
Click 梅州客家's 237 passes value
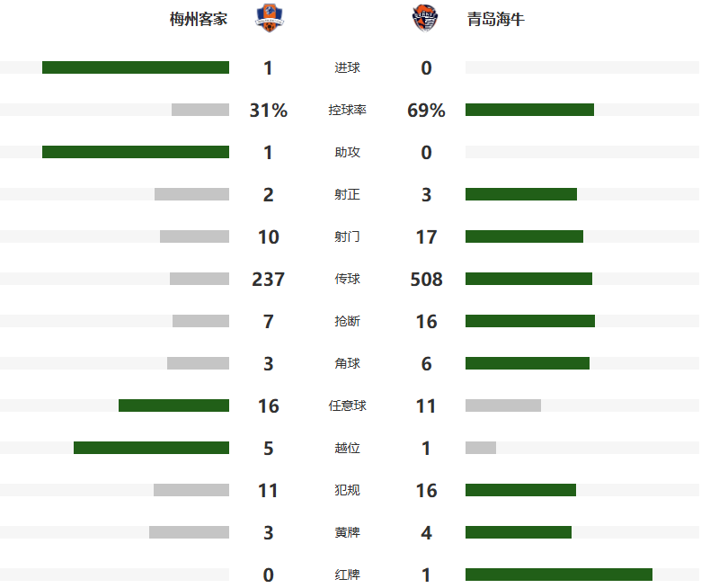tap(268, 280)
